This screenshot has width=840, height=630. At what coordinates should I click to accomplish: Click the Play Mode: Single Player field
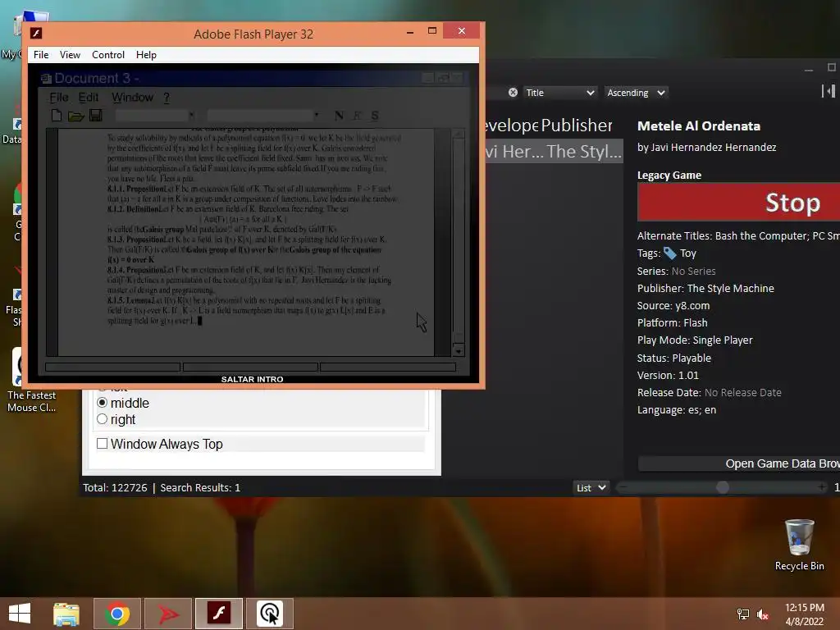(695, 340)
